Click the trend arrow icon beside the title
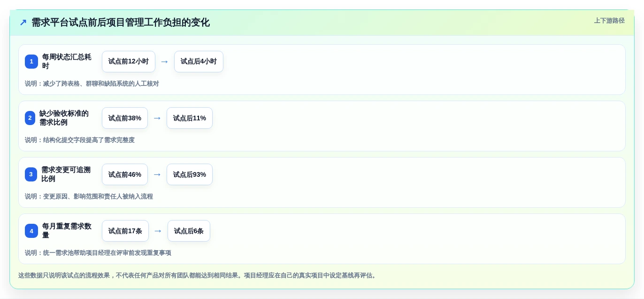This screenshot has width=644, height=299. point(23,23)
